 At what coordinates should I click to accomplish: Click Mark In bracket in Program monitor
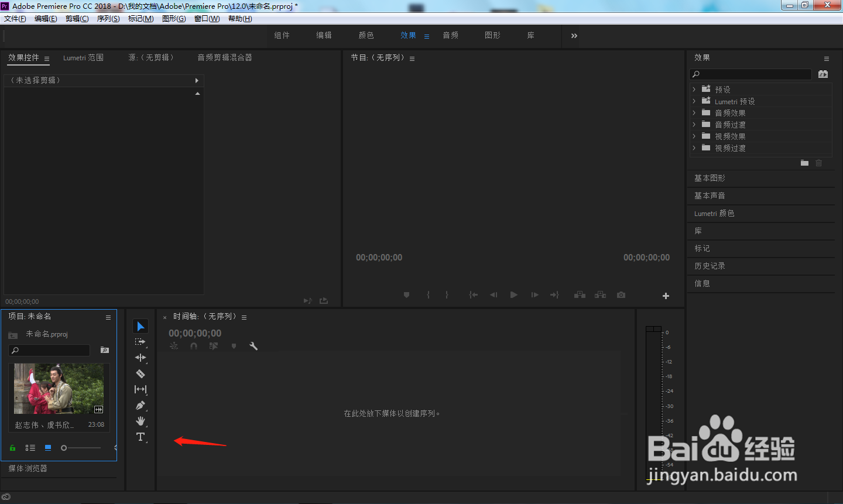pos(428,295)
